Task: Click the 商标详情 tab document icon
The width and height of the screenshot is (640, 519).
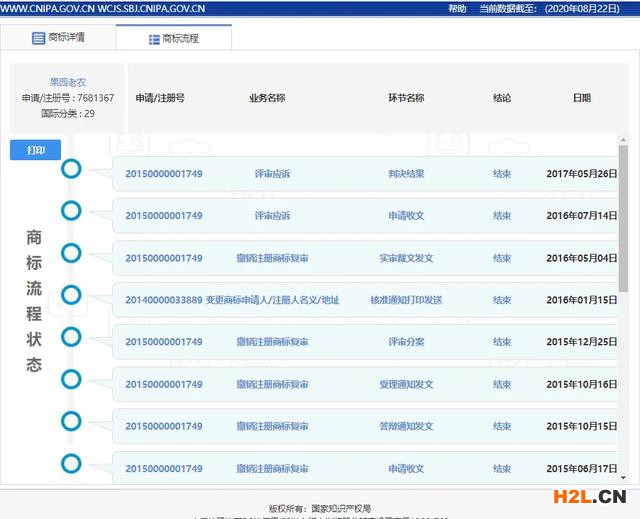Action: point(39,38)
